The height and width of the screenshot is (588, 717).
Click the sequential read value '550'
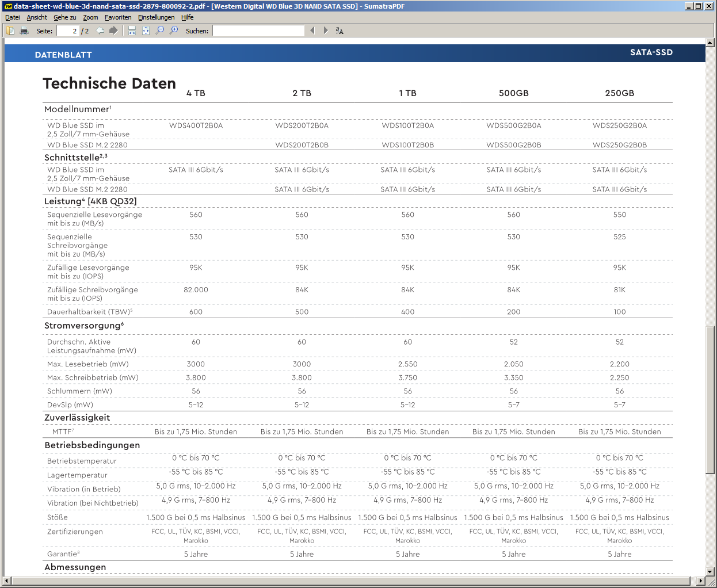pos(619,215)
